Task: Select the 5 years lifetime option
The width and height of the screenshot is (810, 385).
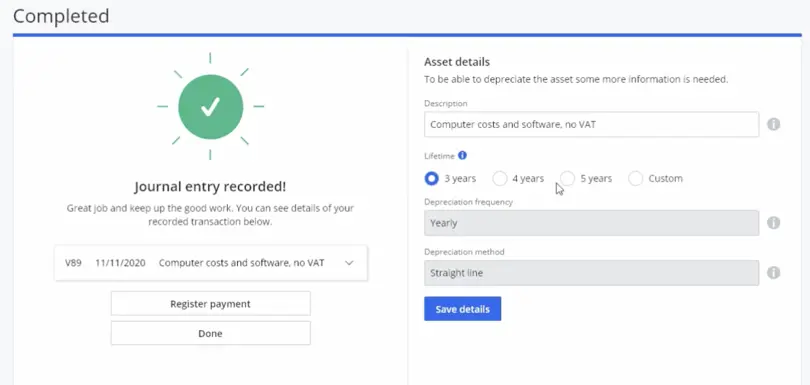Action: (x=567, y=178)
